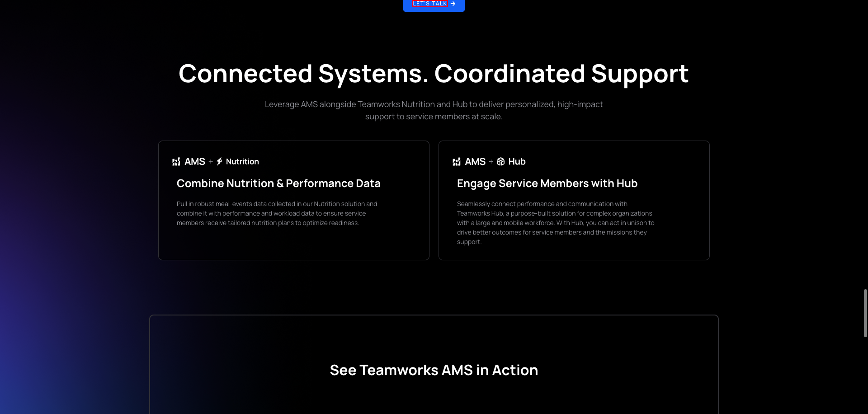Click the subtitle text under the main heading
The image size is (868, 414).
click(x=434, y=110)
